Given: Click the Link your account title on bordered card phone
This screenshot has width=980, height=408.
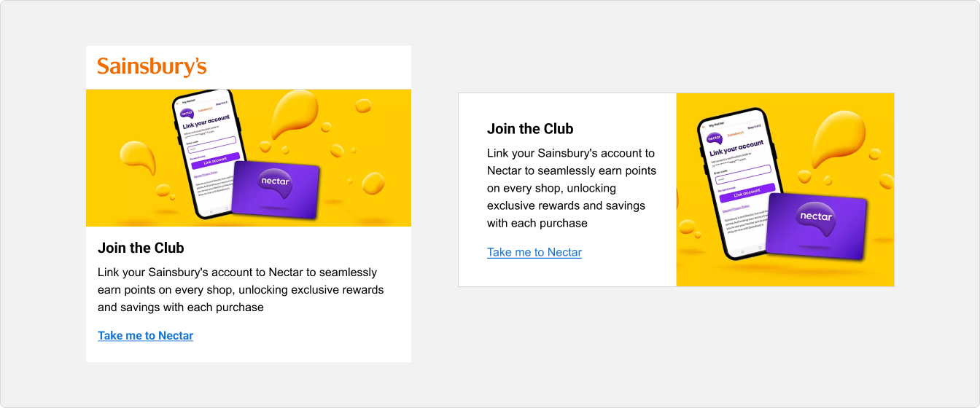Looking at the screenshot, I should pyautogui.click(x=736, y=148).
